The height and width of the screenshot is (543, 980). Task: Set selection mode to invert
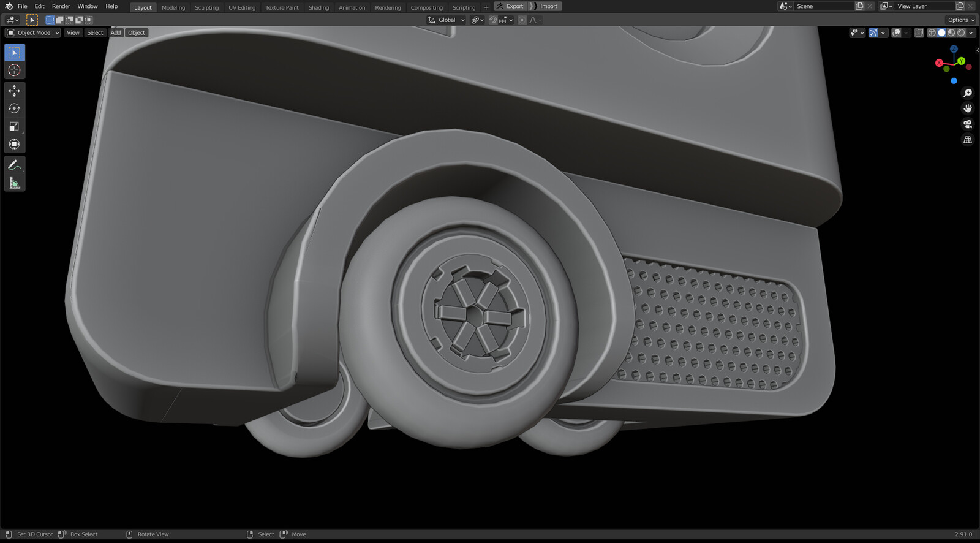click(79, 20)
